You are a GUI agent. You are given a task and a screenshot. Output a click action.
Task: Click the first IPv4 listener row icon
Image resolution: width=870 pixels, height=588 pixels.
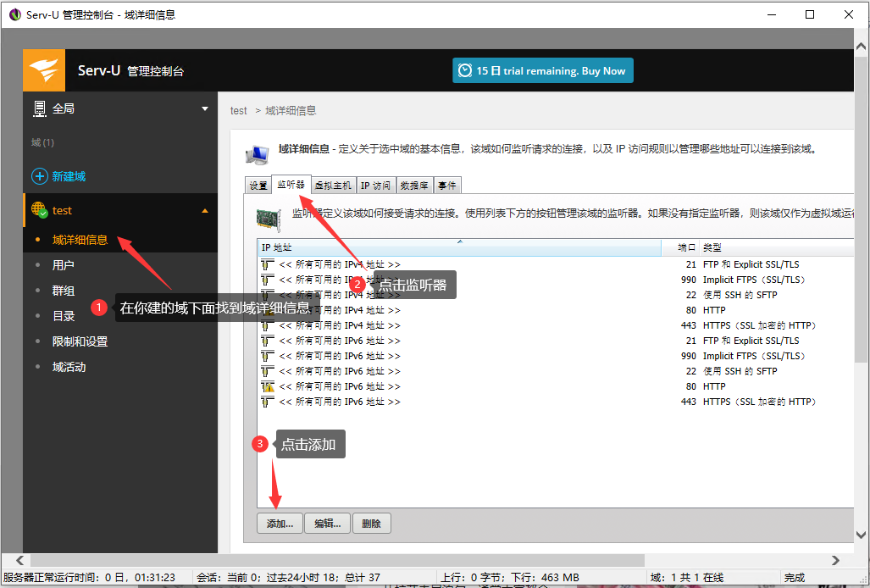[x=267, y=263]
